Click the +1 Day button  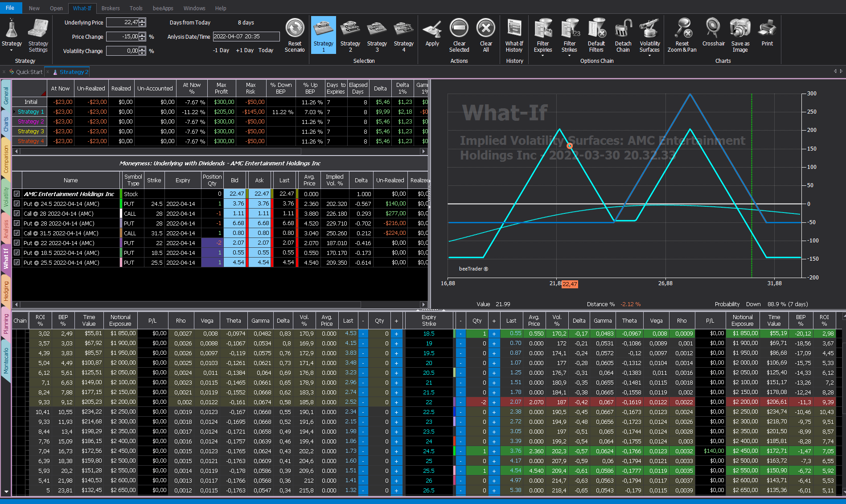click(245, 50)
